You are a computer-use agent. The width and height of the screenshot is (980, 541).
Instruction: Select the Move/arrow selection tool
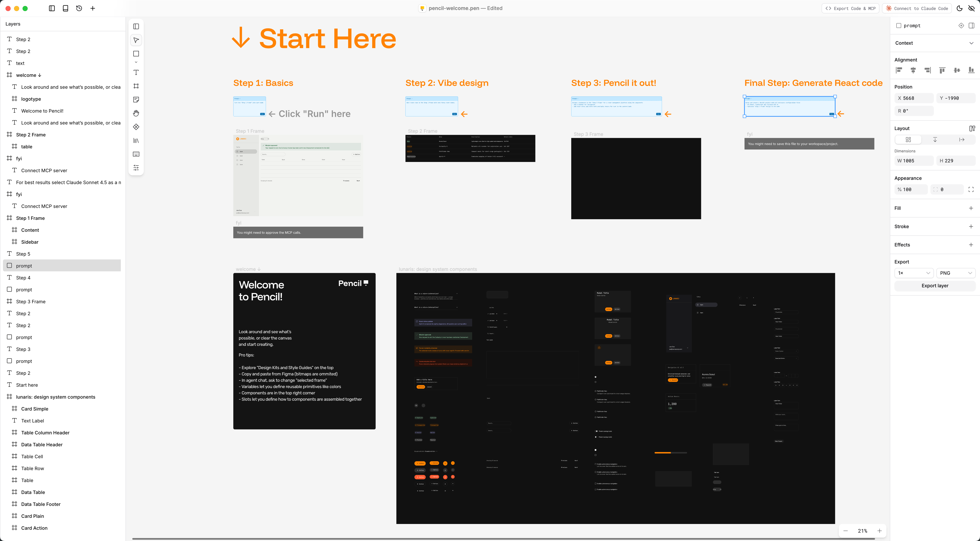click(136, 40)
